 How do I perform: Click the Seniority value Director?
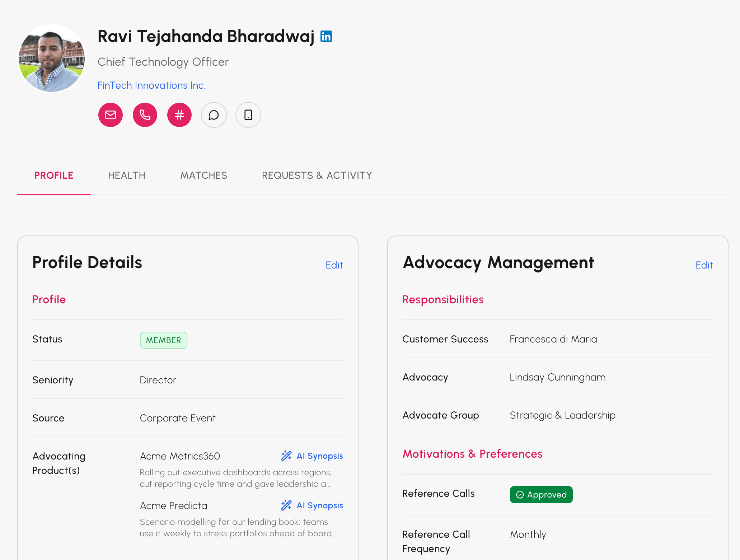click(x=158, y=380)
